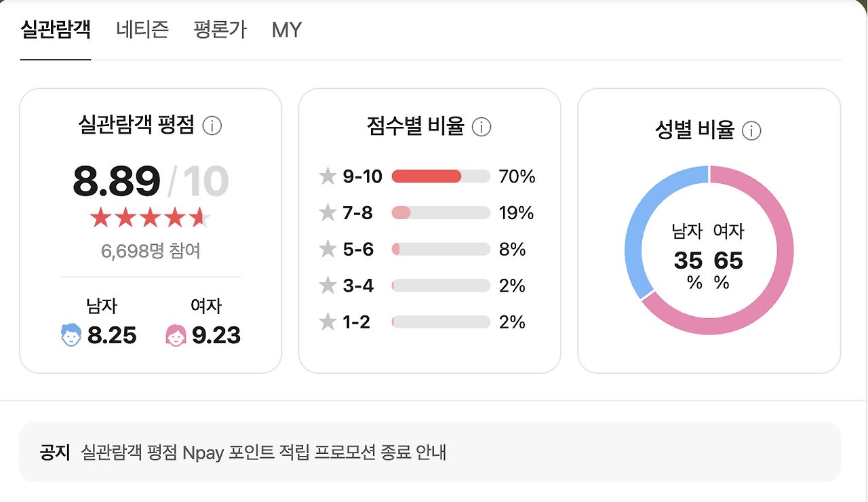The image size is (868, 502).
Task: Open the info icon next to 실관람객 평점
Action: click(x=212, y=126)
